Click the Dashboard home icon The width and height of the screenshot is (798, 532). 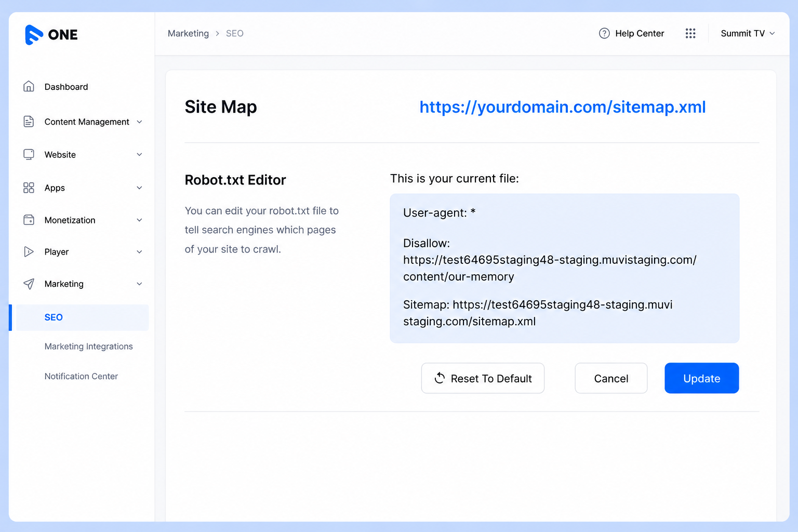[x=29, y=86]
